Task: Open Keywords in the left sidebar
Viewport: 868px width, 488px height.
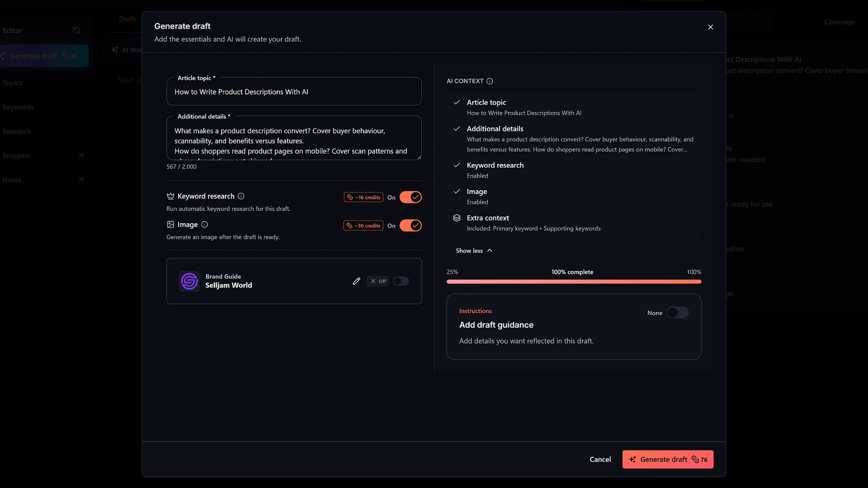Action: point(18,107)
